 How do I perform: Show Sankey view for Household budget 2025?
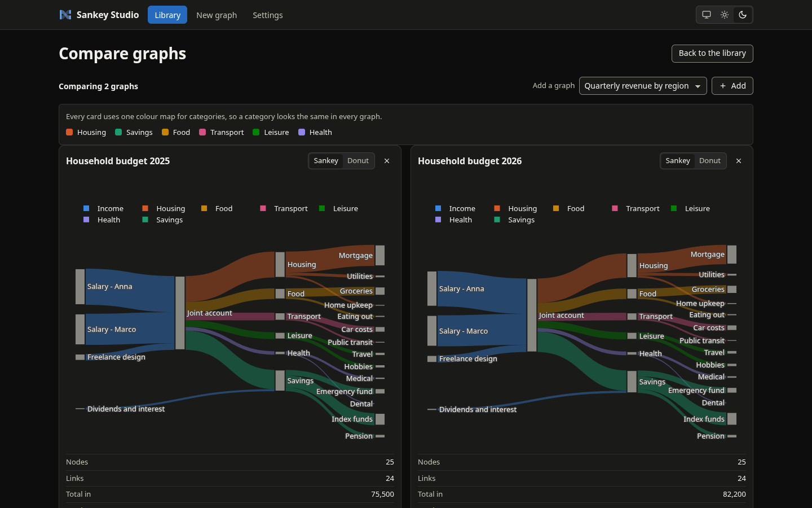point(326,161)
